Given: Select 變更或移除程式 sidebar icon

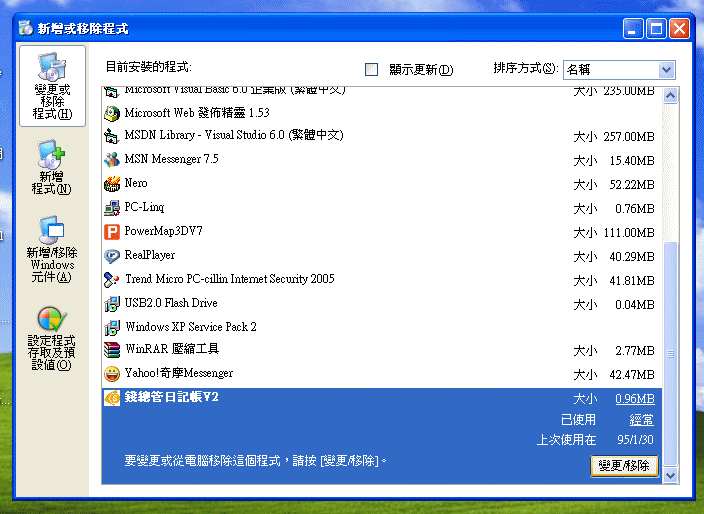Looking at the screenshot, I should click(x=53, y=86).
